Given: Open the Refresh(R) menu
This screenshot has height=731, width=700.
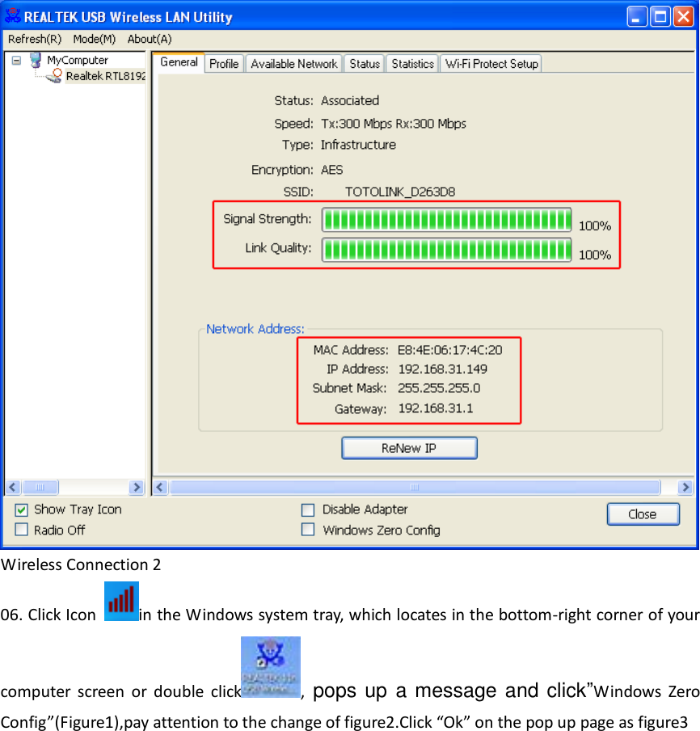Looking at the screenshot, I should [x=35, y=39].
